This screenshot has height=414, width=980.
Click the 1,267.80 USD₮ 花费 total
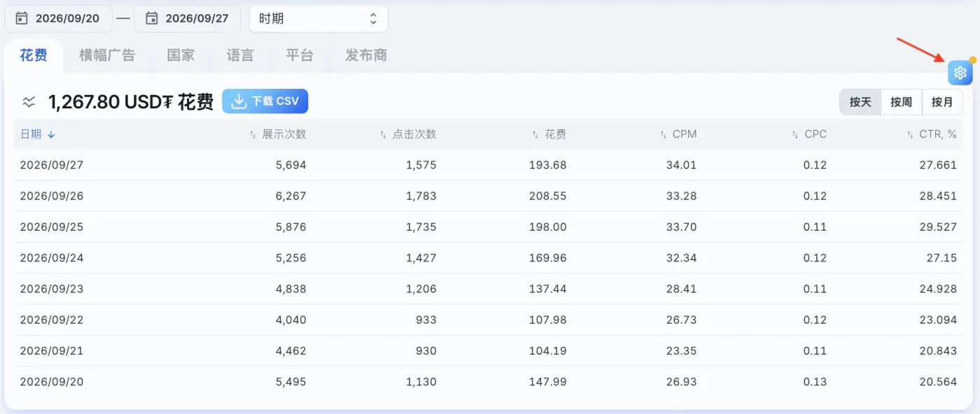point(131,102)
